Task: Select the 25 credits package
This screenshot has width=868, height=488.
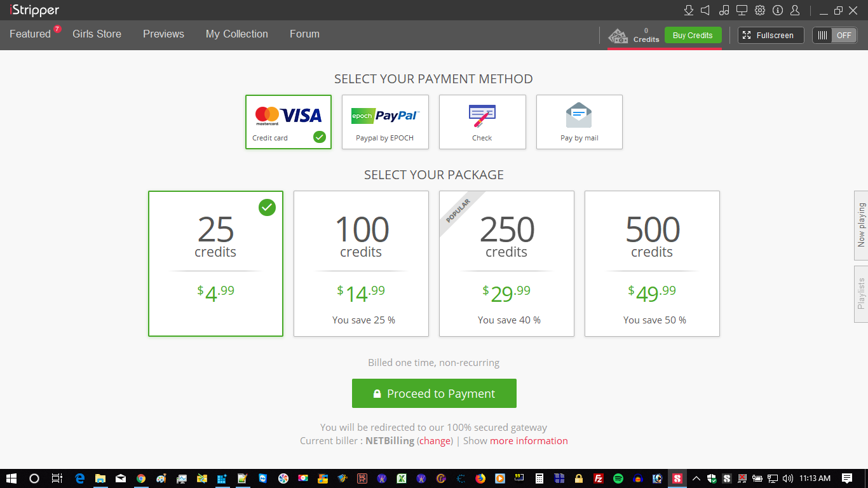Action: click(215, 264)
